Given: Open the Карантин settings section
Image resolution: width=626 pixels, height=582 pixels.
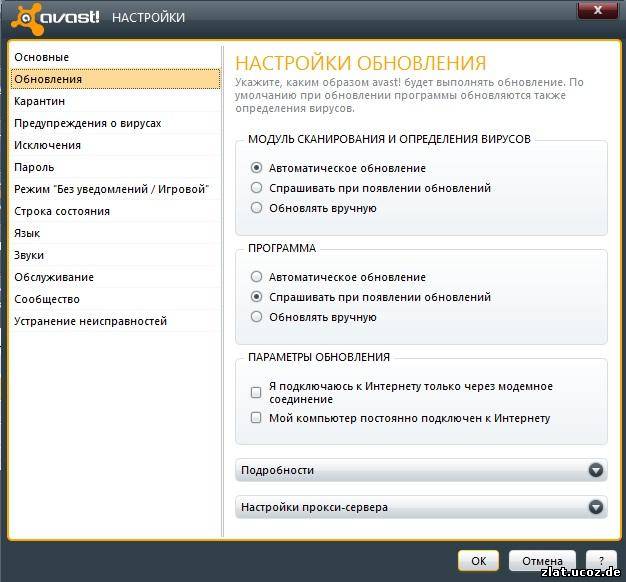Looking at the screenshot, I should [x=116, y=101].
